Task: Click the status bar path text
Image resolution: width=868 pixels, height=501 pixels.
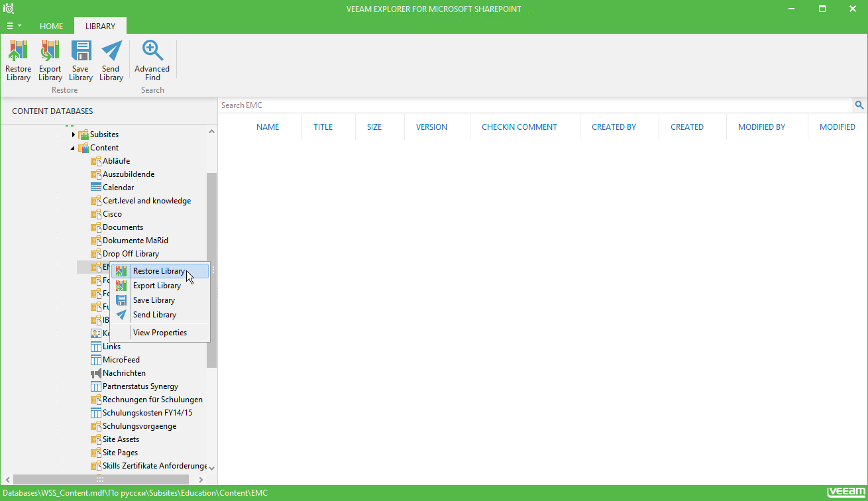Action: [x=135, y=493]
